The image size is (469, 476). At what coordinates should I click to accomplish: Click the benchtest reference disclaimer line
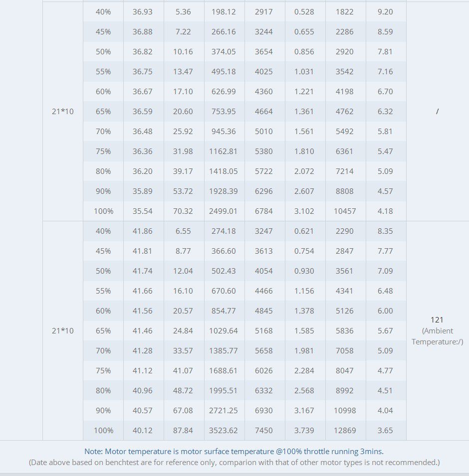[x=234, y=463]
